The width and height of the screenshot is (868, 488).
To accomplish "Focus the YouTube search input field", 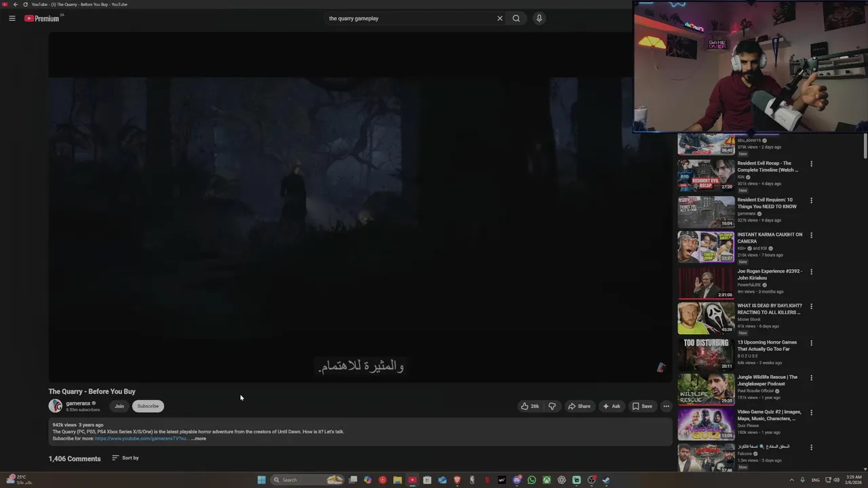I will pos(410,18).
